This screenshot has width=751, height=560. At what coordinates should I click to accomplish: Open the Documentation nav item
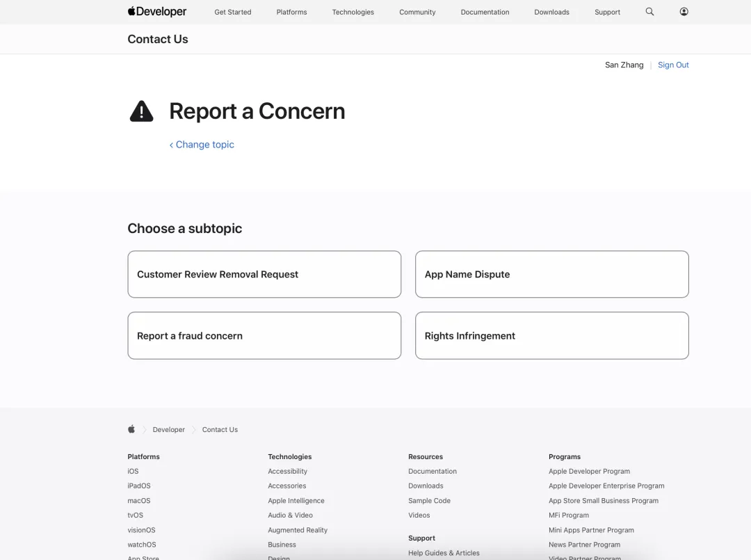(x=485, y=12)
